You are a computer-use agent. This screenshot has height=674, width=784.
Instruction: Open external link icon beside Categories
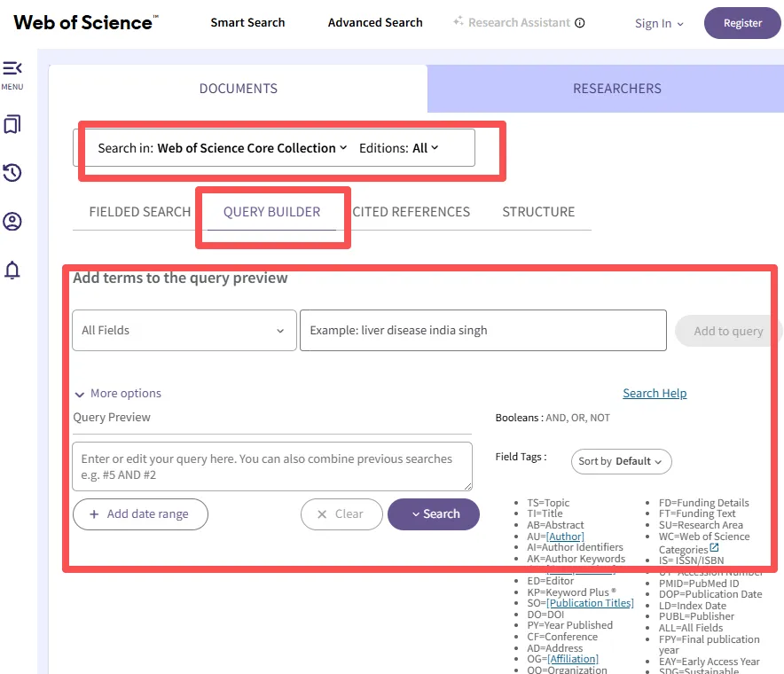[x=715, y=549]
